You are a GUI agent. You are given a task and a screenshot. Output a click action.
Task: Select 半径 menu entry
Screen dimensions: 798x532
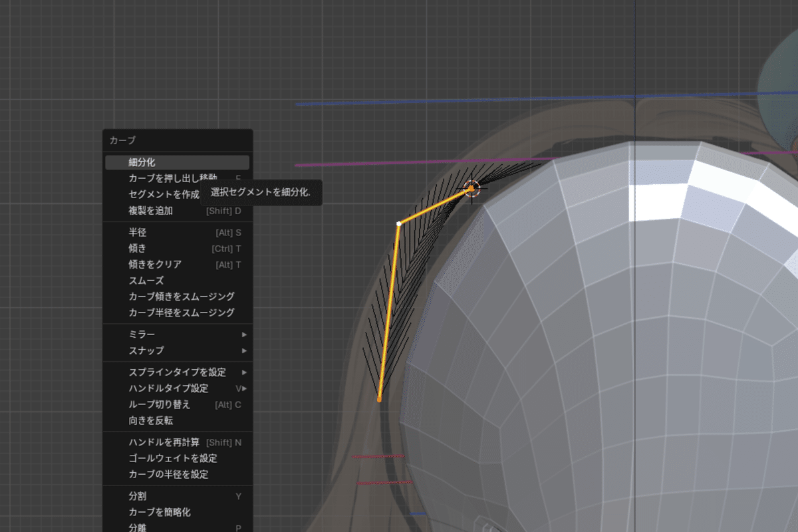click(x=177, y=233)
